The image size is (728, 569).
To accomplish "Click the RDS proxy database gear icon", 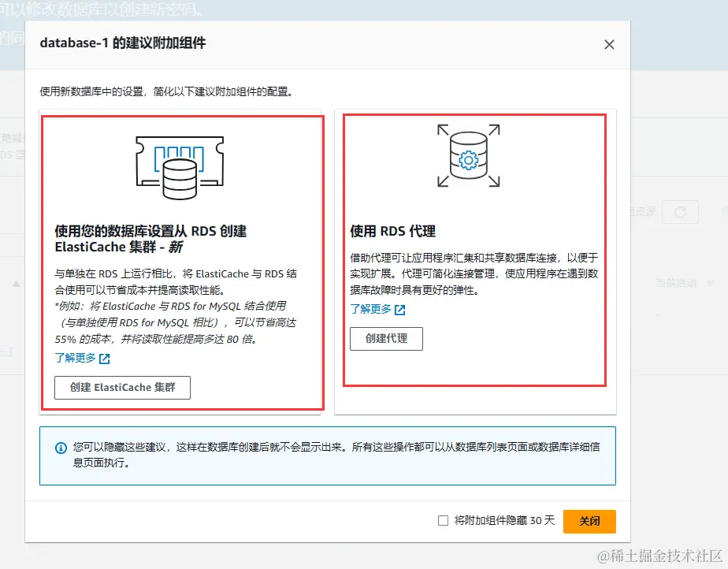I will [469, 155].
